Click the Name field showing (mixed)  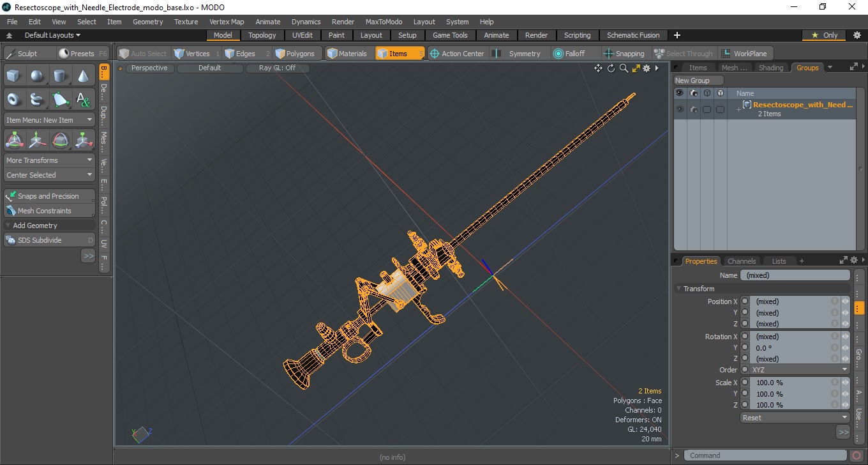tap(795, 275)
